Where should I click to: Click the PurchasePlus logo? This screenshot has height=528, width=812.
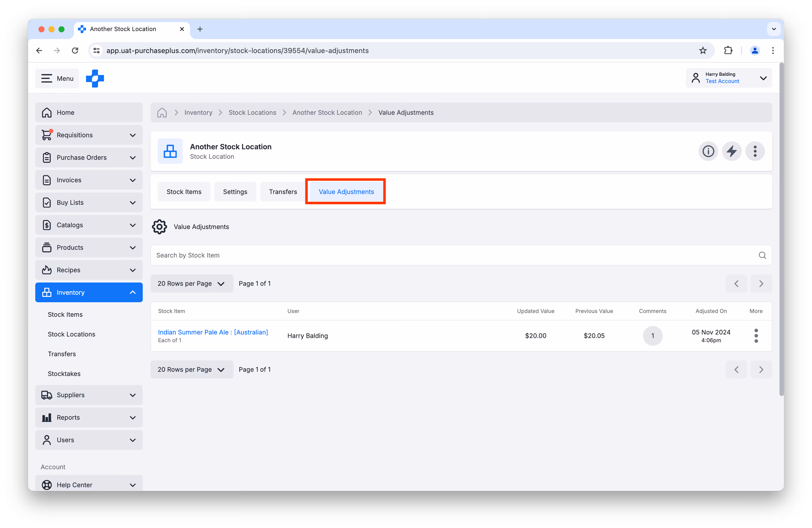(95, 78)
